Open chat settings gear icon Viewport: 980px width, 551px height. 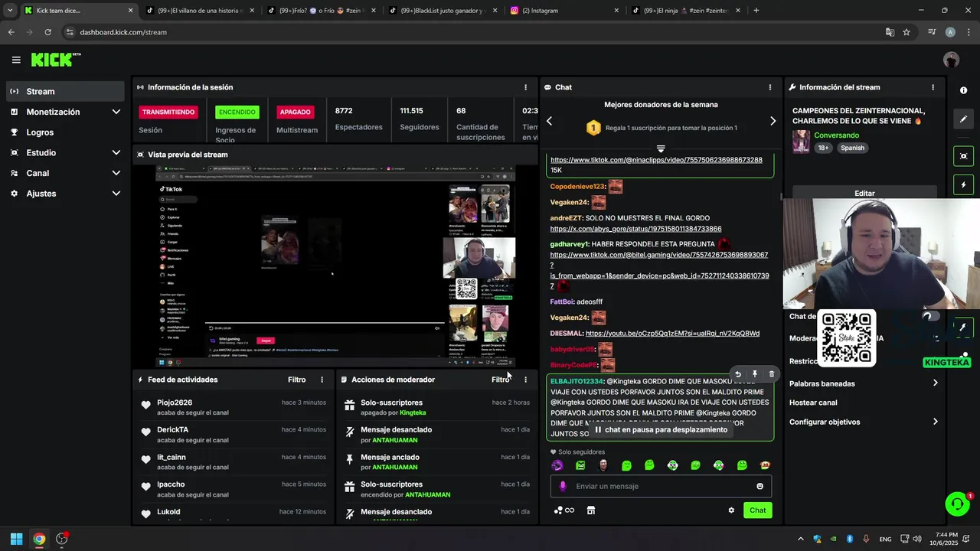coord(731,510)
